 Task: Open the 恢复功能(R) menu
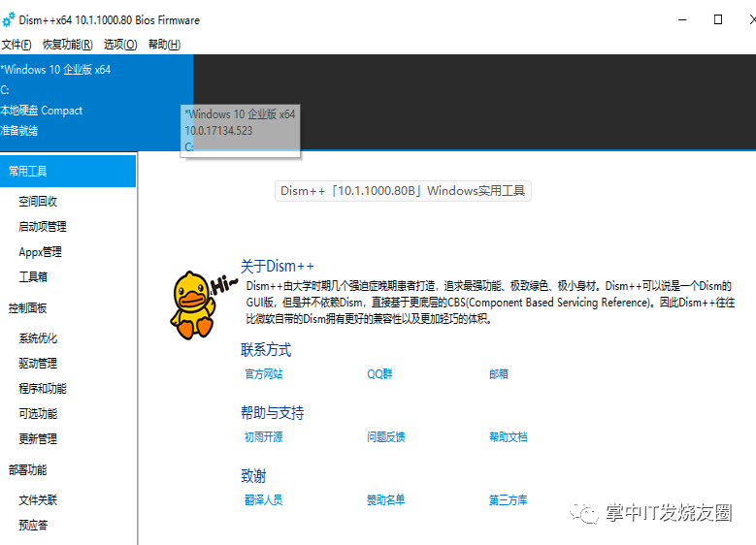68,45
